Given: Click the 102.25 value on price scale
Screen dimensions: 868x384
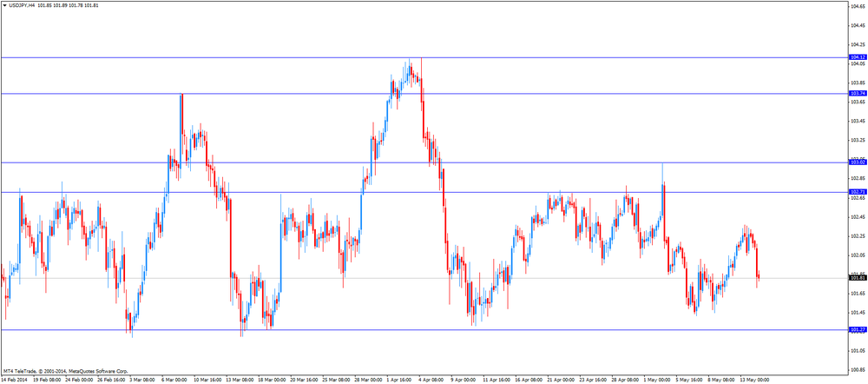Looking at the screenshot, I should (x=858, y=236).
